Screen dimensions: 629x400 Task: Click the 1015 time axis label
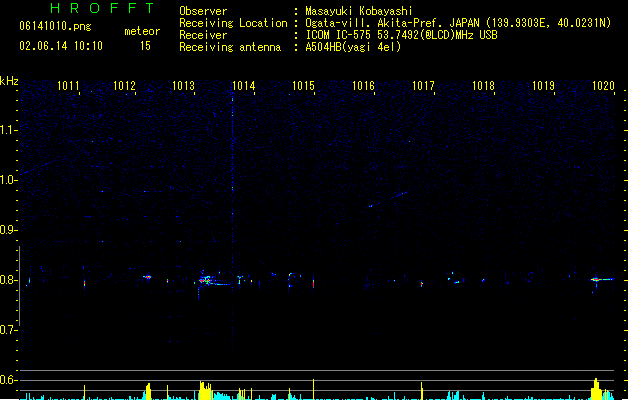(303, 86)
